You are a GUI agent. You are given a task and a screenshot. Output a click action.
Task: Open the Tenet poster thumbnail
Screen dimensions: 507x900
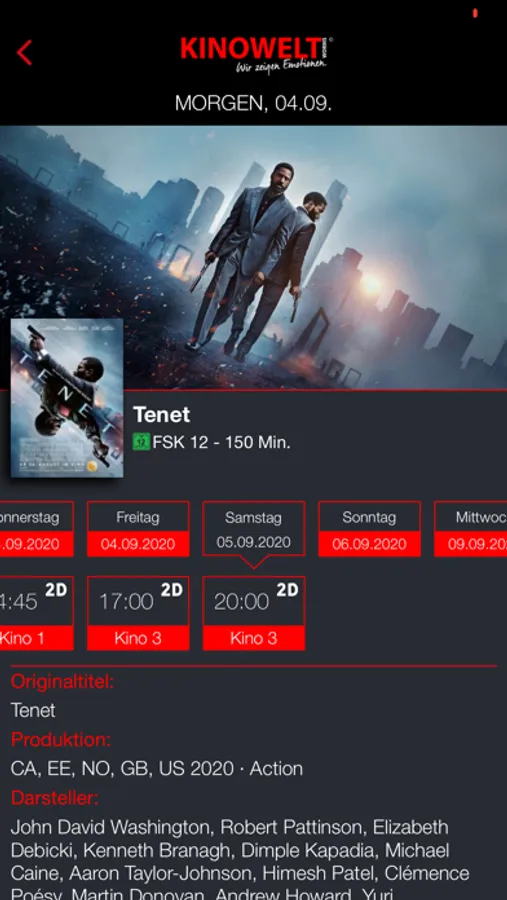point(67,398)
